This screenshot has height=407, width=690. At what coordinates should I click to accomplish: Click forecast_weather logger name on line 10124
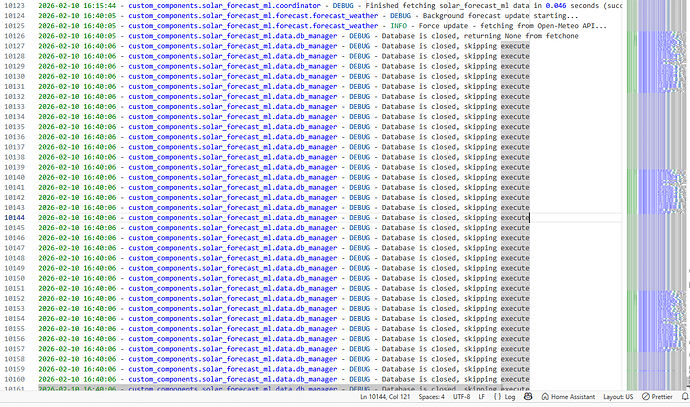pyautogui.click(x=253, y=16)
